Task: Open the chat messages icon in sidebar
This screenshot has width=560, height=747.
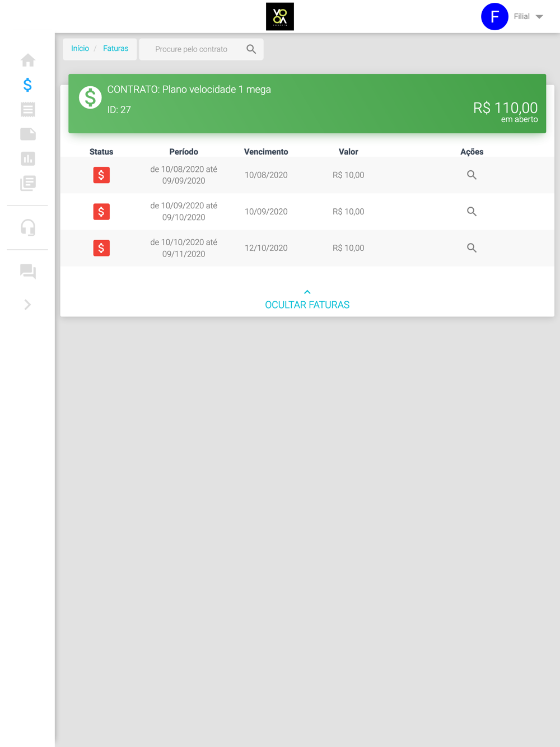Action: (x=27, y=272)
